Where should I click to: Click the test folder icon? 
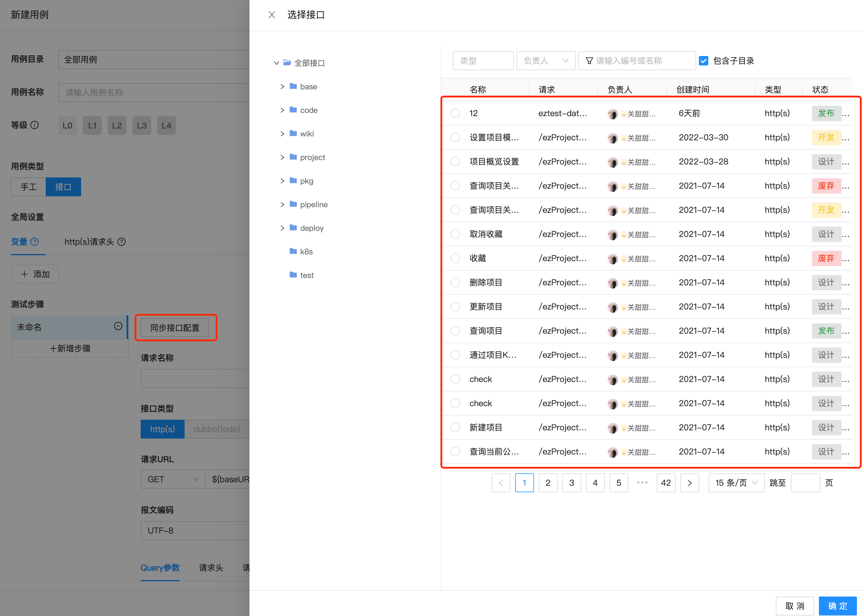click(293, 275)
